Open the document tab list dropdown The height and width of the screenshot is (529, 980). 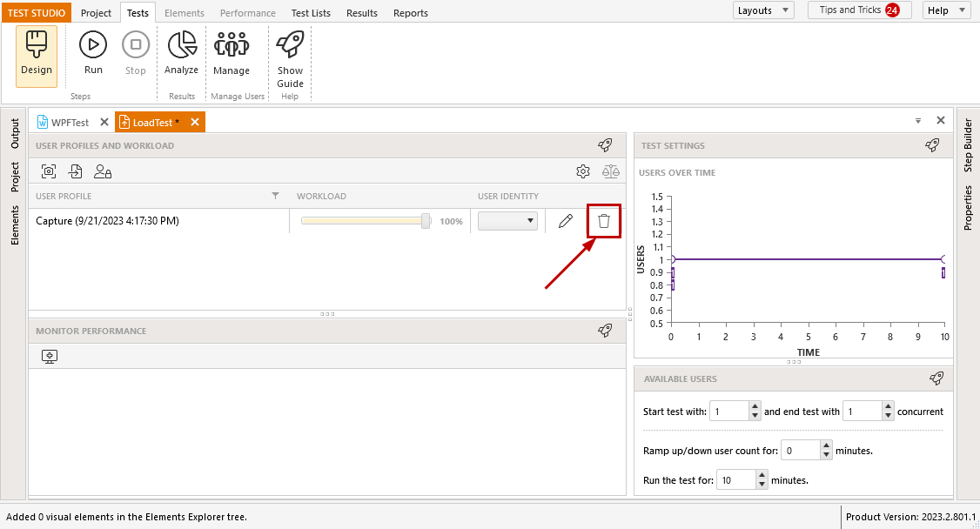(918, 121)
